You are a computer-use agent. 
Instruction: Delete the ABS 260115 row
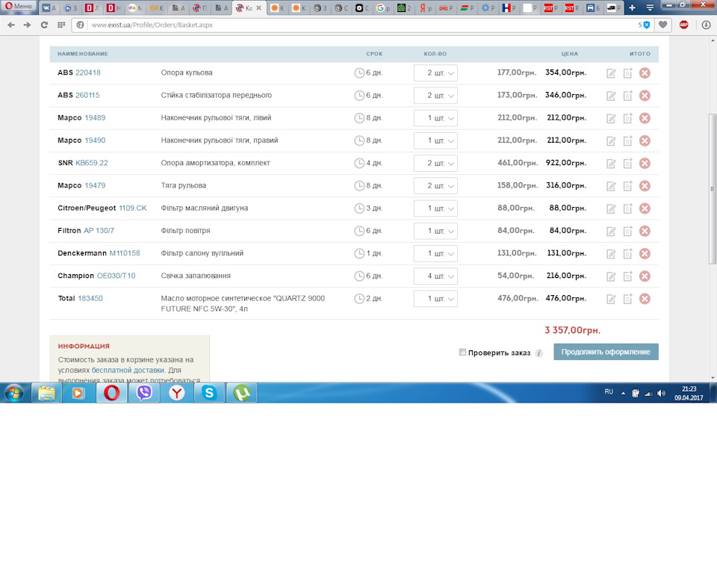645,96
